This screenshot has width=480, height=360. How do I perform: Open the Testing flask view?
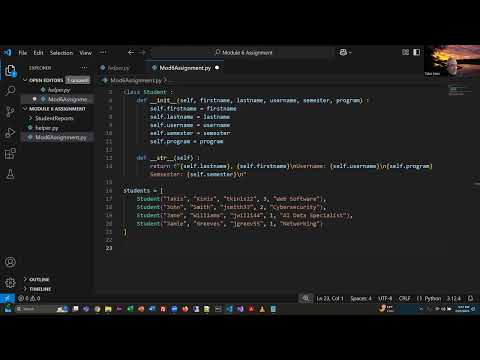[x=10, y=174]
